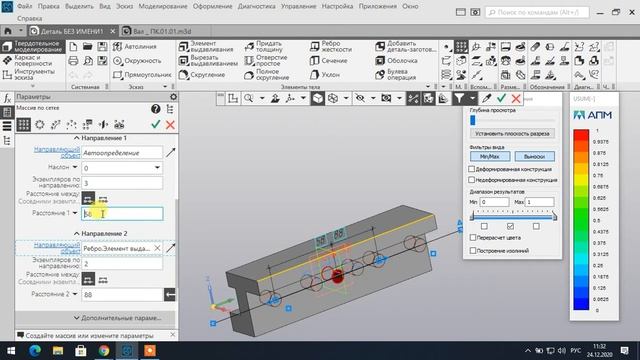640x360 pixels.
Task: Click the Оболочка tool
Action: 397,61
